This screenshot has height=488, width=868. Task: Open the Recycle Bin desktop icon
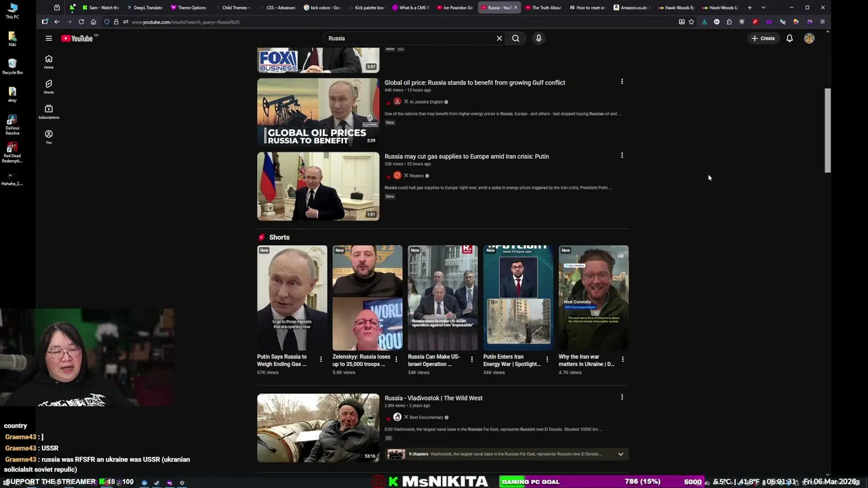point(12,66)
